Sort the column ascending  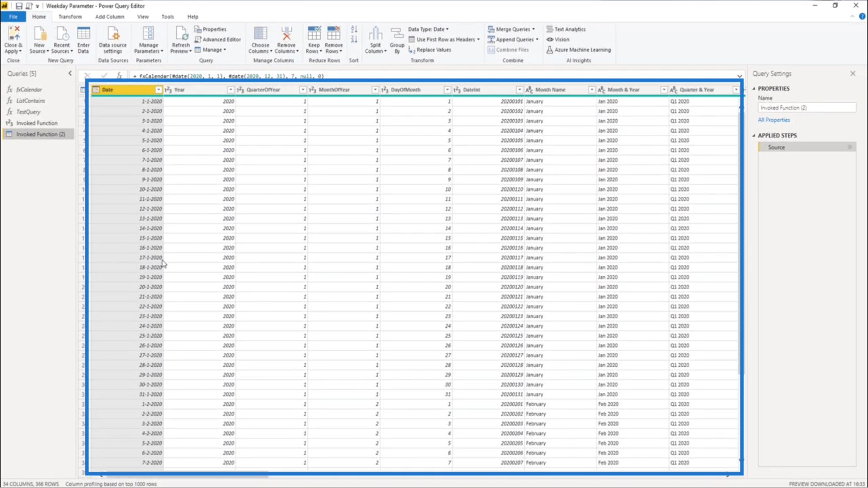point(354,29)
